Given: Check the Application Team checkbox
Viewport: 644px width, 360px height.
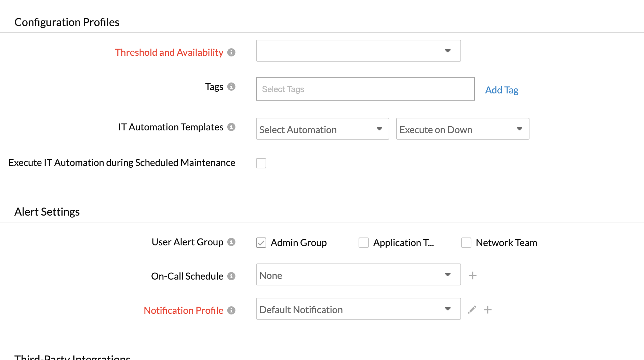Looking at the screenshot, I should tap(364, 243).
